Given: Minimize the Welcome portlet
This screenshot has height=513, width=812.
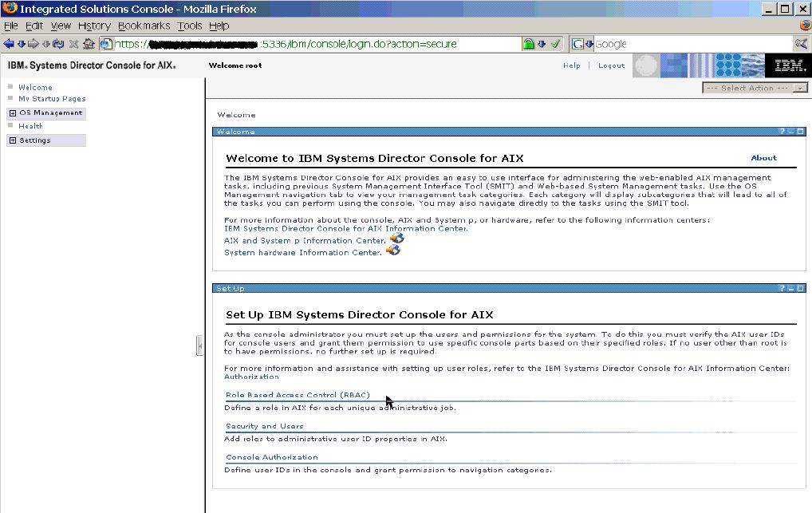Looking at the screenshot, I should [790, 132].
